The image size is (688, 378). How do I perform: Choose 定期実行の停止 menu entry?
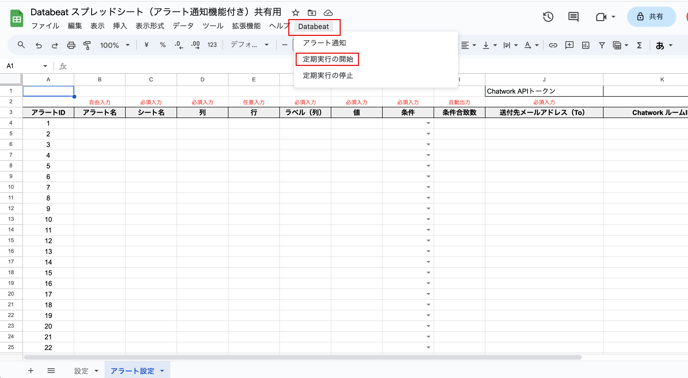327,76
